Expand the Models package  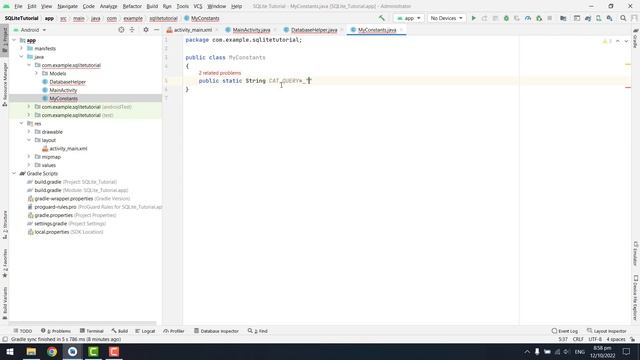click(x=36, y=73)
